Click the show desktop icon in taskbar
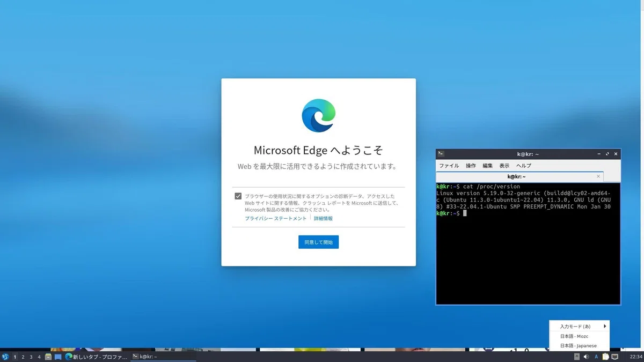The height and width of the screenshot is (362, 644). (58, 357)
